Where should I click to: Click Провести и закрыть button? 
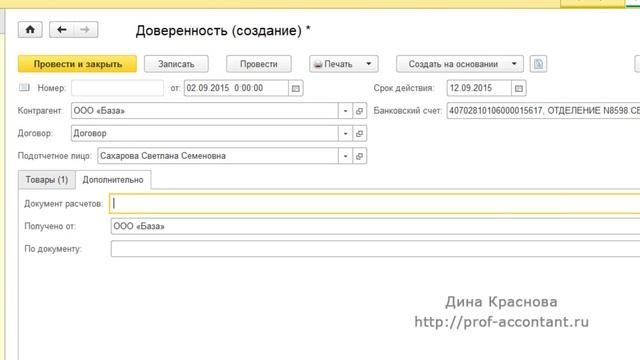(x=78, y=64)
